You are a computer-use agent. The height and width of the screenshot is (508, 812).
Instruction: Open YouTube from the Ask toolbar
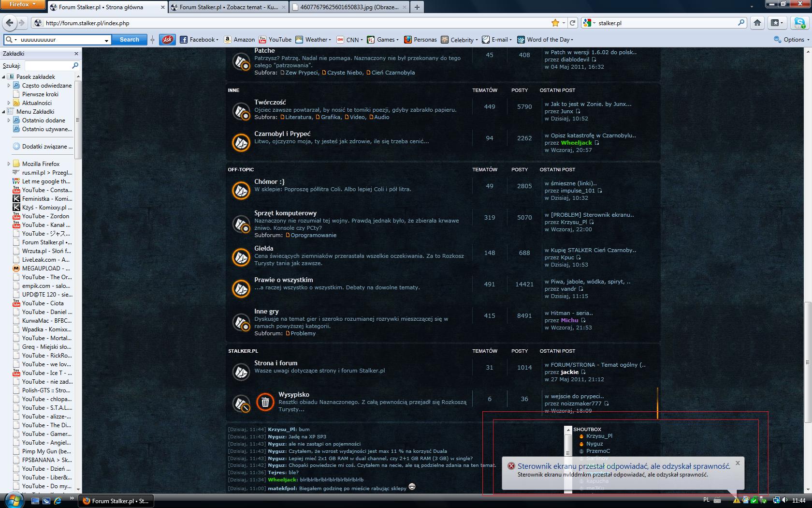[x=275, y=40]
